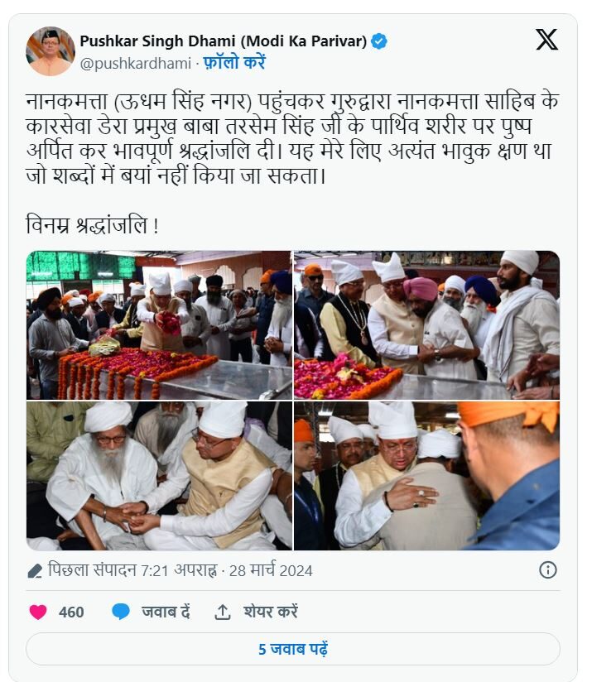Click the blue verified badge
Image resolution: width=616 pixels, height=682 pixels.
(379, 41)
